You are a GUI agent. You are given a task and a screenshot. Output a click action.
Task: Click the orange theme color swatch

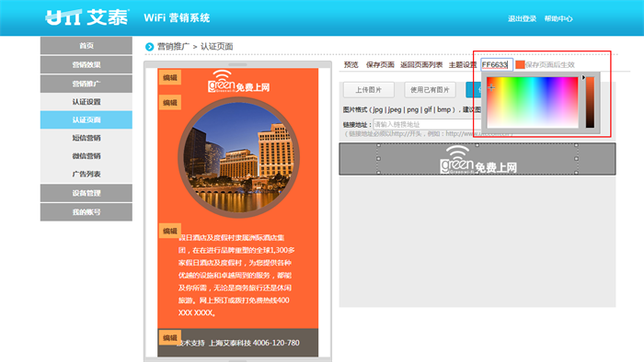coord(520,64)
